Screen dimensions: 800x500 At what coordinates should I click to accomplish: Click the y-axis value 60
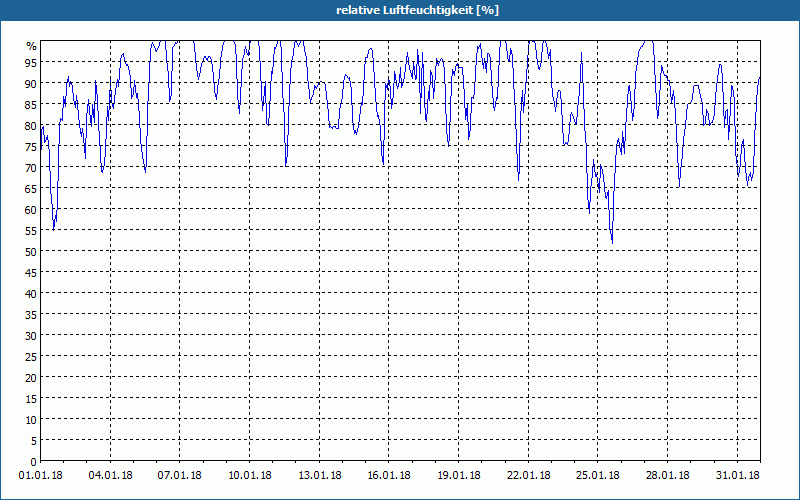(x=31, y=210)
